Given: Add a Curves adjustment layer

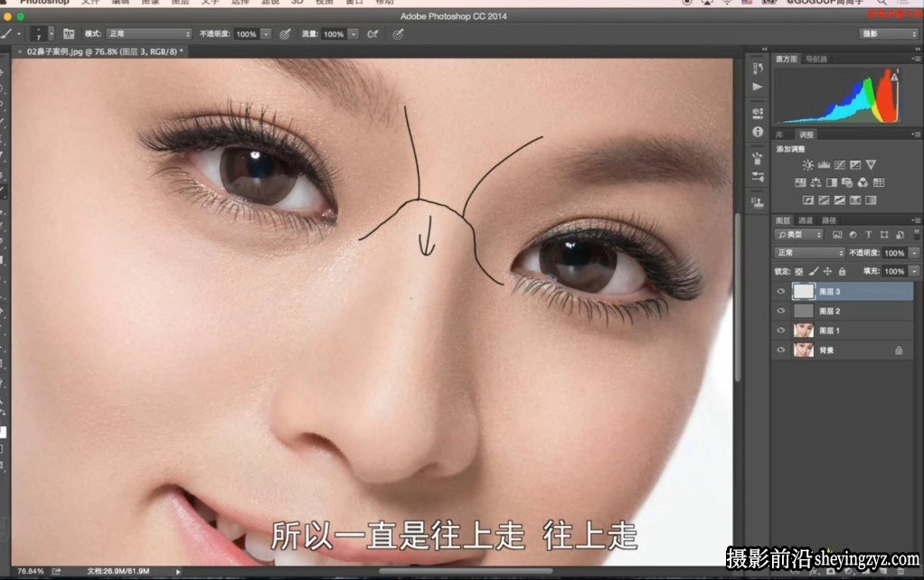Looking at the screenshot, I should pos(840,164).
